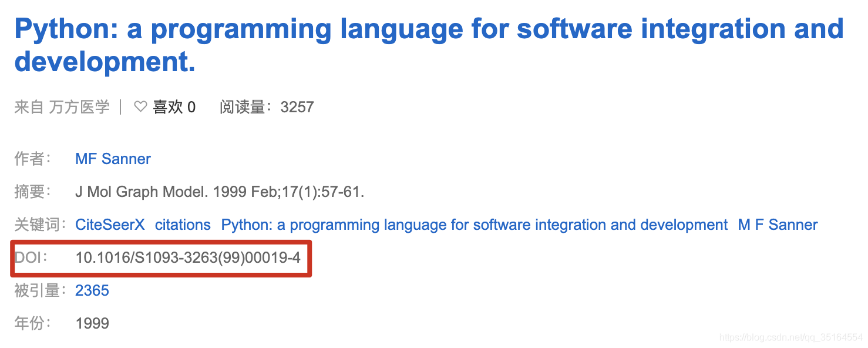The height and width of the screenshot is (348, 868).
Task: Click the abstract journal citation text
Action: tap(220, 192)
